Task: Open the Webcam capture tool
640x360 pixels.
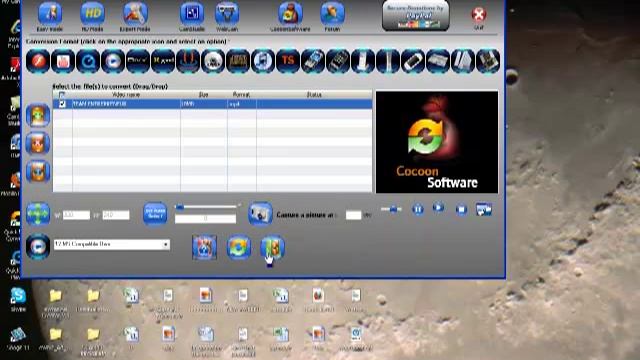Action: pos(227,14)
